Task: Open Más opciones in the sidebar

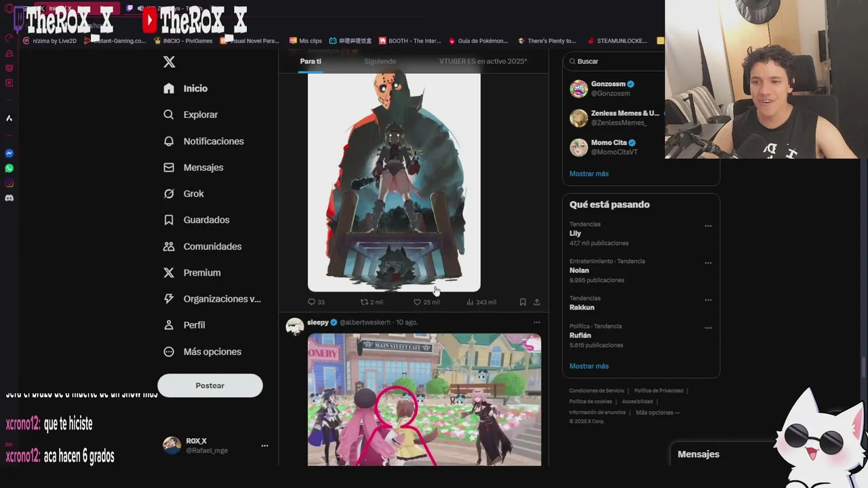Action: (202, 352)
